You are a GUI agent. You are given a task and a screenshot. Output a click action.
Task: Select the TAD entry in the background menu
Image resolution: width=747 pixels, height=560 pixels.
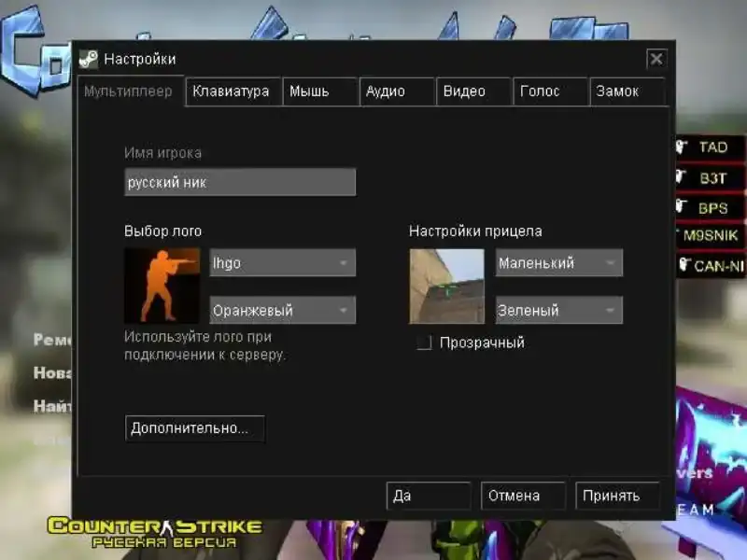[x=711, y=147]
